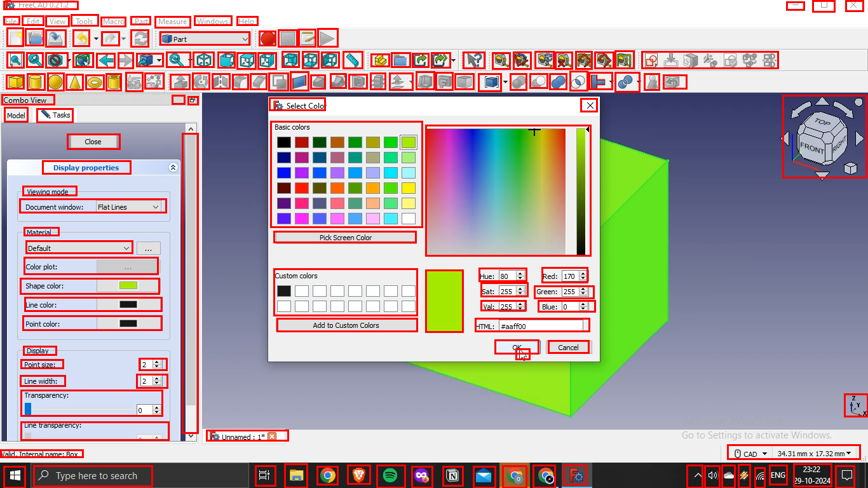
Task: Open the Measure menu
Action: (172, 21)
